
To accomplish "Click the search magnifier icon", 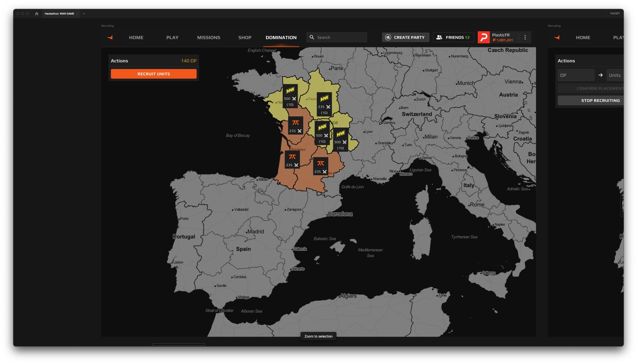I will click(312, 37).
